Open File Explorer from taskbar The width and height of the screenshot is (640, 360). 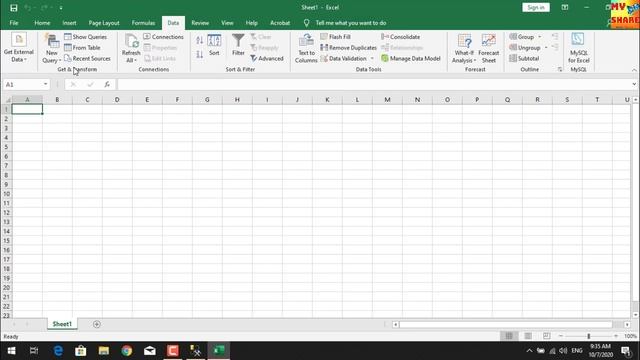(104, 351)
